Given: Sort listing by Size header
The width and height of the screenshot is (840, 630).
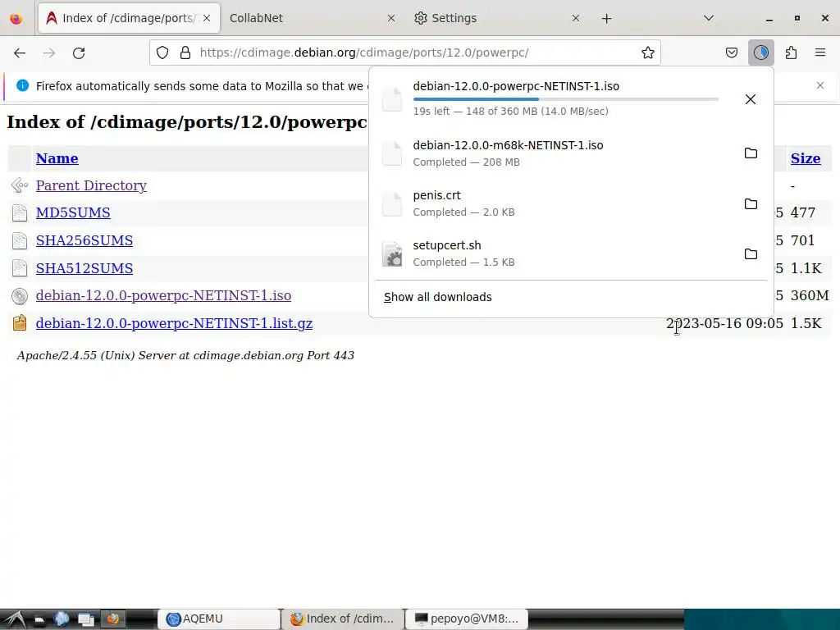Looking at the screenshot, I should [806, 158].
